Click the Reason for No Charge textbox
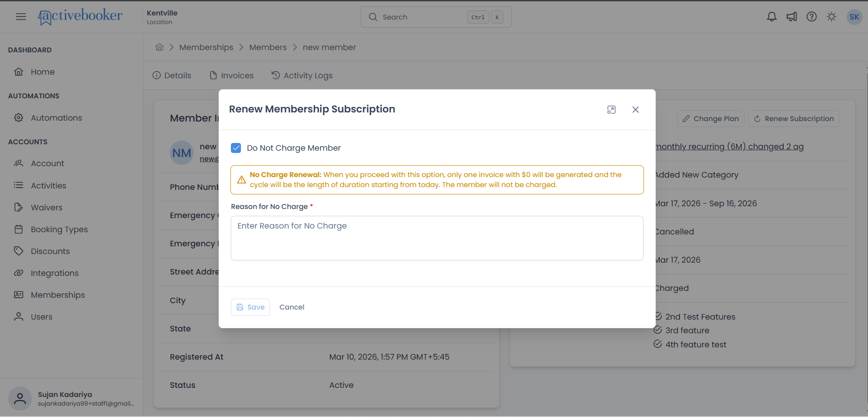The width and height of the screenshot is (868, 417). (x=437, y=238)
